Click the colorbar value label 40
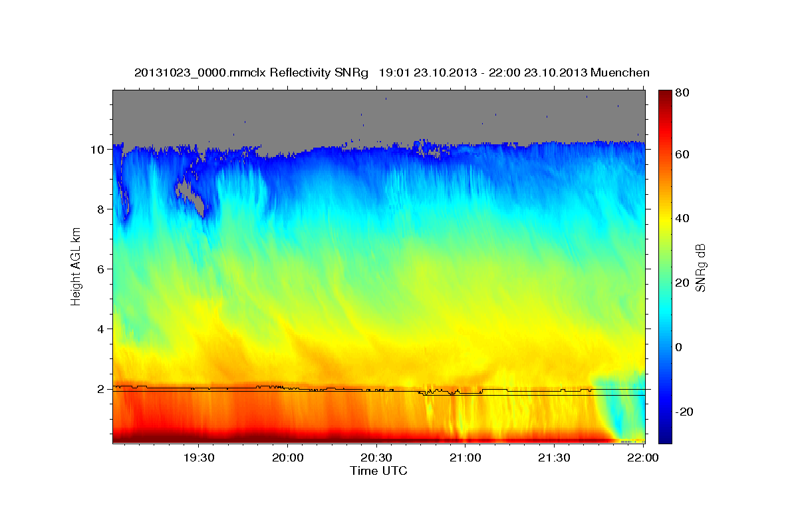The width and height of the screenshot is (798, 532). point(683,219)
